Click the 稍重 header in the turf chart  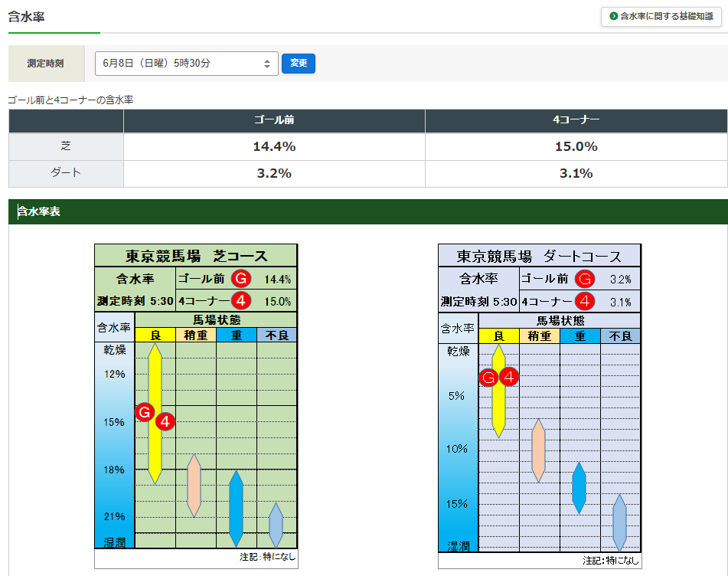pyautogui.click(x=195, y=335)
